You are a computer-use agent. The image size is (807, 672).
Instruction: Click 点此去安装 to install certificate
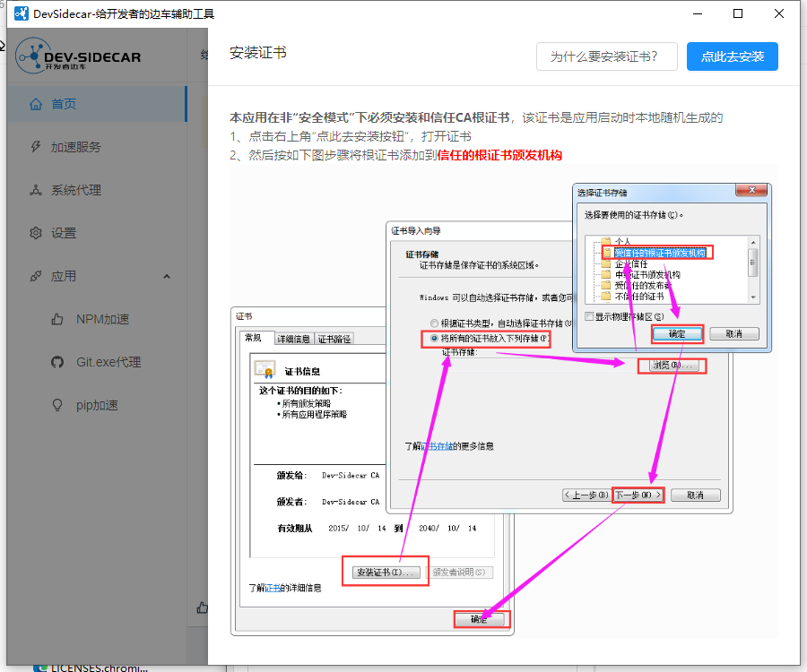(732, 56)
